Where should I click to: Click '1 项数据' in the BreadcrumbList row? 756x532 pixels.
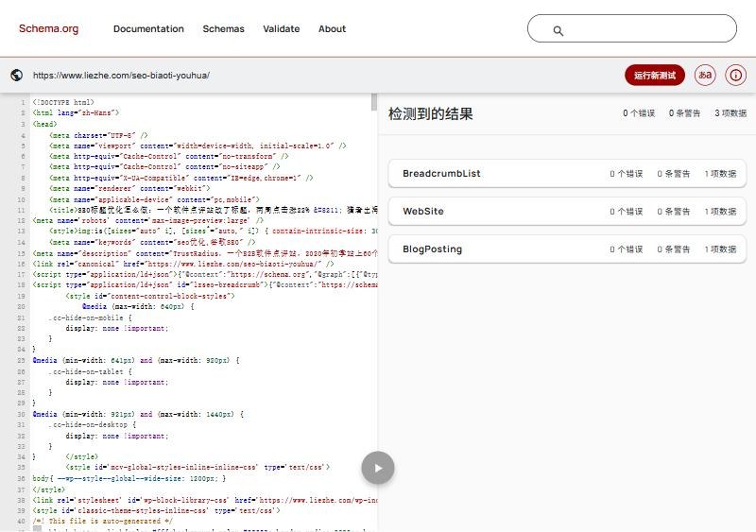(720, 174)
